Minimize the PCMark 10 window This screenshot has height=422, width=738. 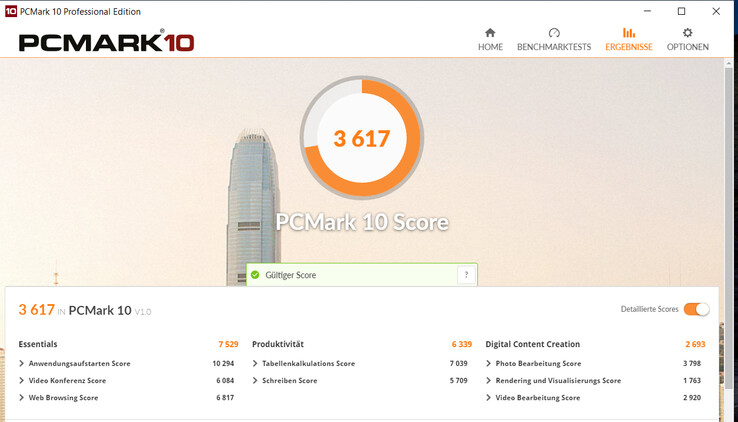click(x=648, y=11)
